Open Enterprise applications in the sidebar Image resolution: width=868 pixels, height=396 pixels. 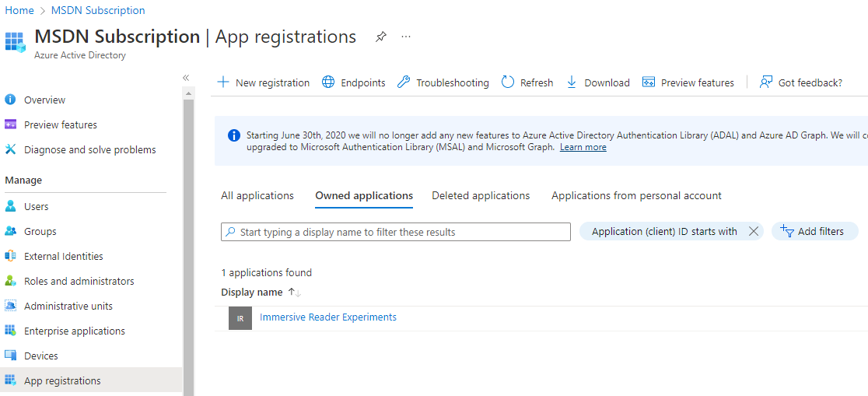pos(75,331)
